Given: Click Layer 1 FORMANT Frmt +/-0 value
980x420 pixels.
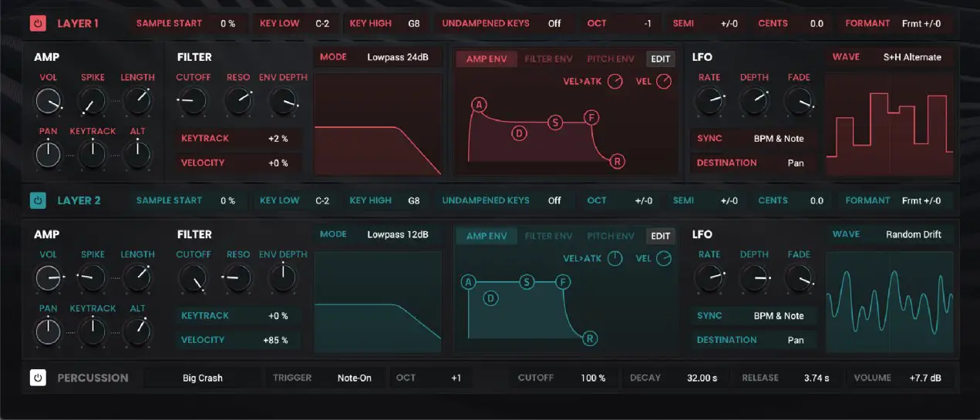Looking at the screenshot, I should point(921,23).
